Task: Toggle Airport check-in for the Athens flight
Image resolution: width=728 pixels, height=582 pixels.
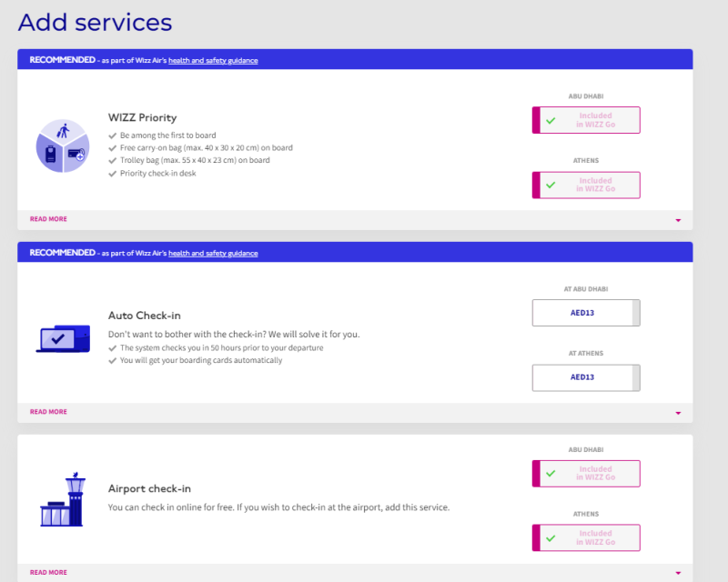Action: point(586,538)
